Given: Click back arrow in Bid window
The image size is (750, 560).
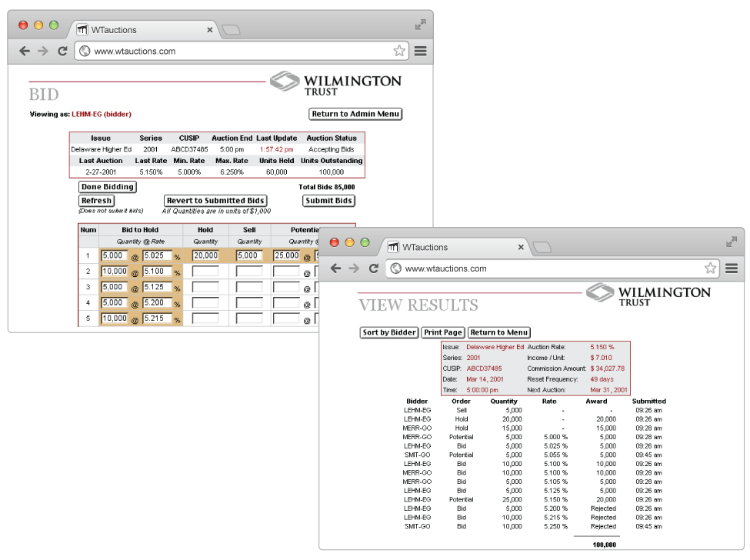Looking at the screenshot, I should click(x=25, y=52).
